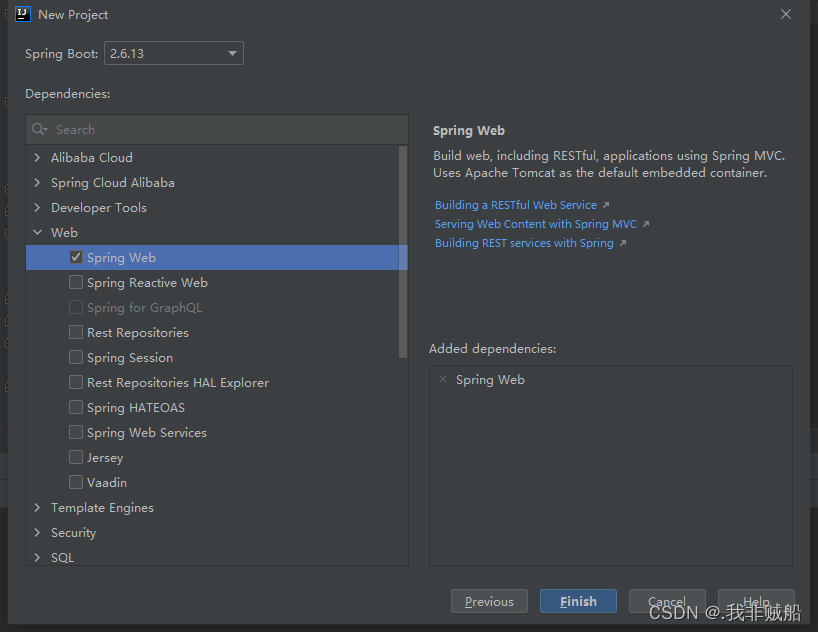Remove Spring Web from added dependencies
The image size is (818, 632).
tap(443, 379)
